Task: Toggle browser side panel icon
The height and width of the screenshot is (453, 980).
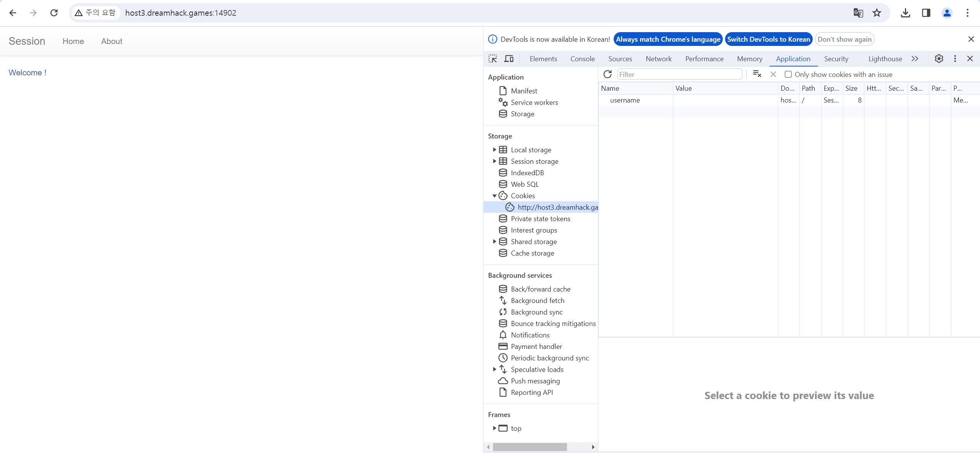Action: coord(926,13)
